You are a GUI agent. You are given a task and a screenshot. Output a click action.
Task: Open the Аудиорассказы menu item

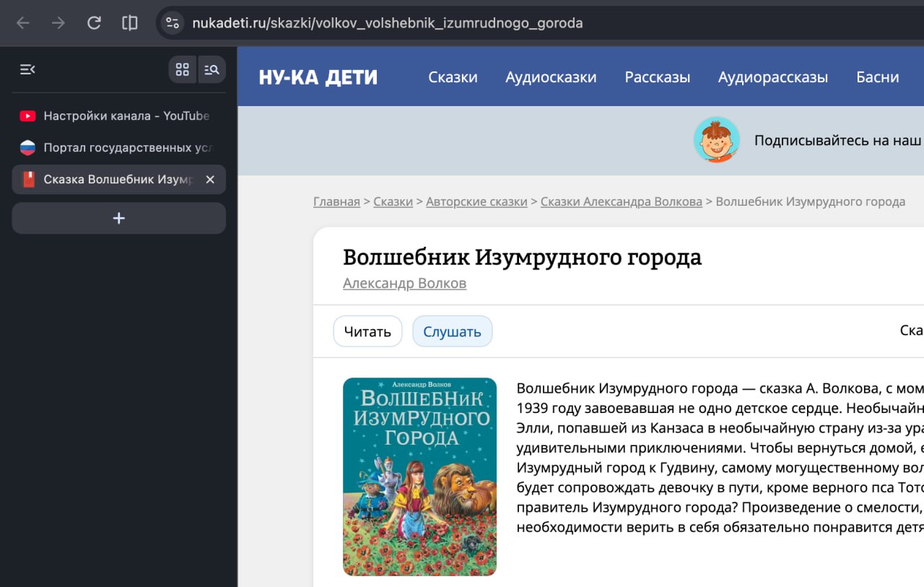pos(773,77)
